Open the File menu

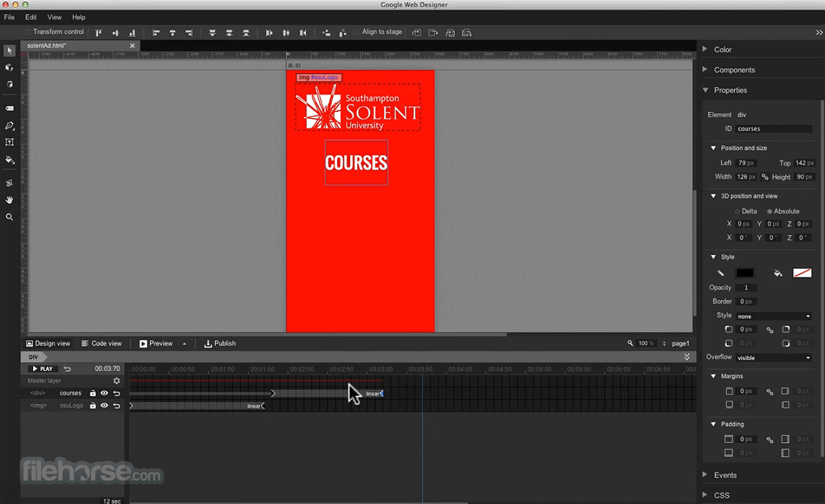point(9,18)
